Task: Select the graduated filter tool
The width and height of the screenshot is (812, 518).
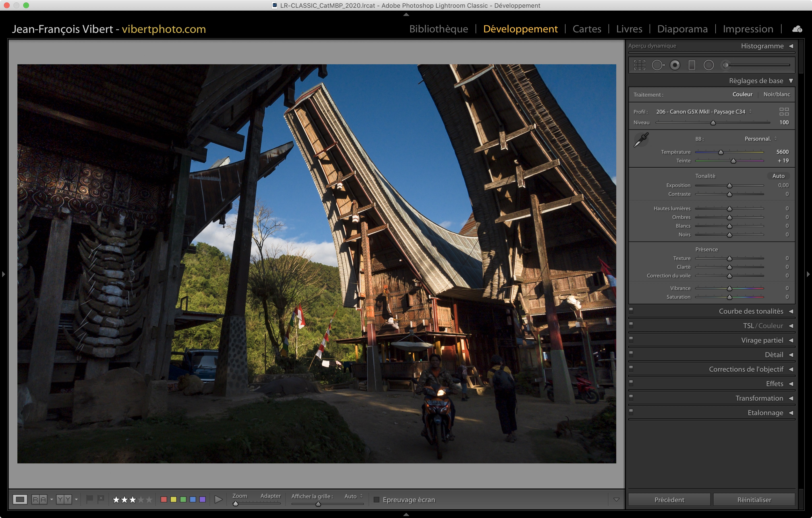Action: [692, 65]
